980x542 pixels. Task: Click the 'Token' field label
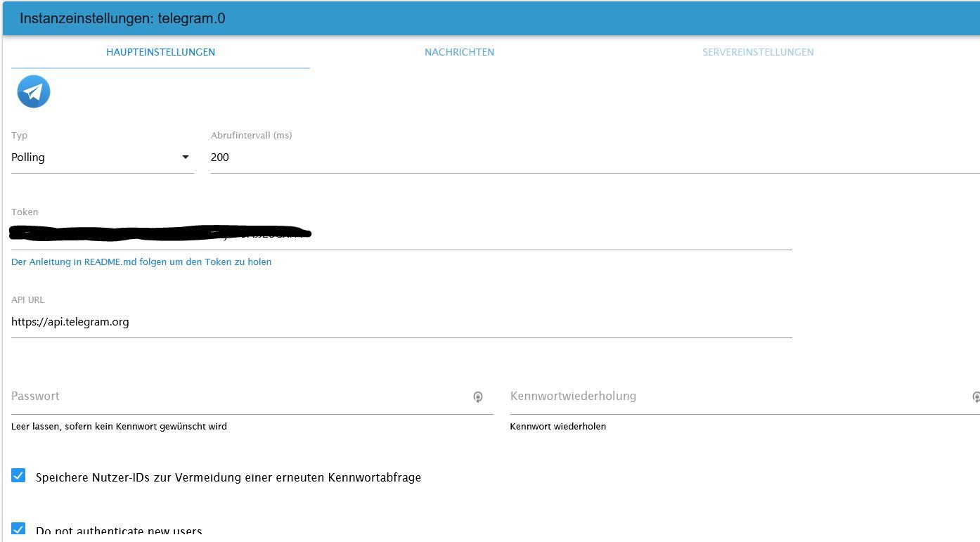(25, 212)
